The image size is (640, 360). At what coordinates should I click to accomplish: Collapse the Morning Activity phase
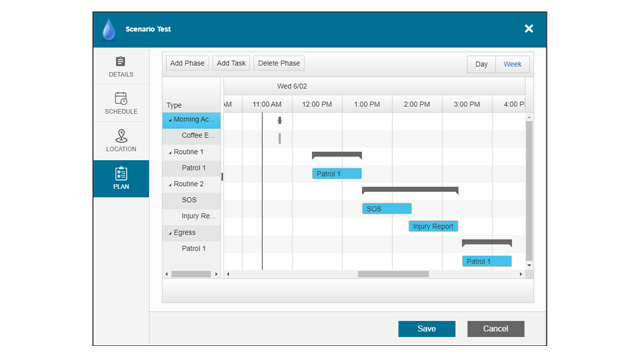[x=170, y=120]
